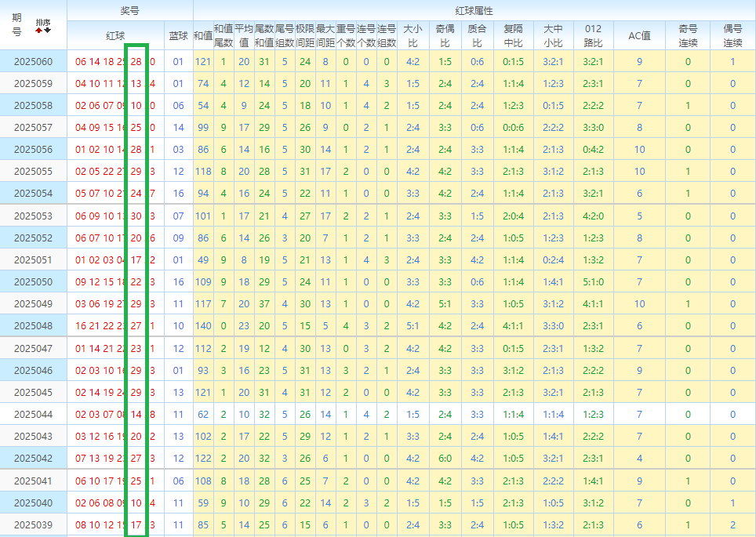Click the black descending sort arrow

point(47,31)
